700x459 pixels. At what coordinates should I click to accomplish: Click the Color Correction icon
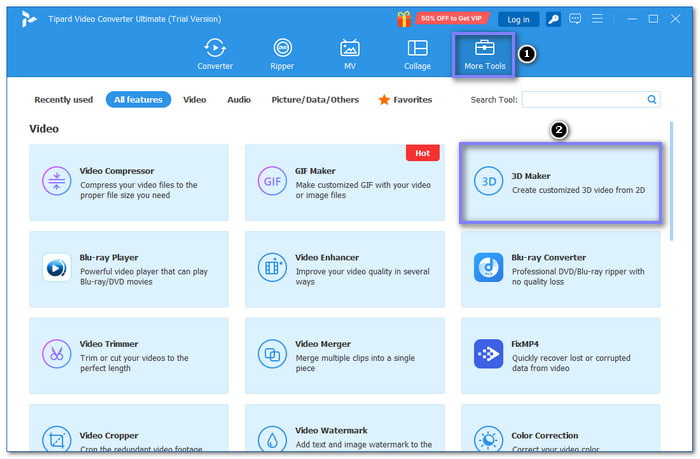point(488,440)
